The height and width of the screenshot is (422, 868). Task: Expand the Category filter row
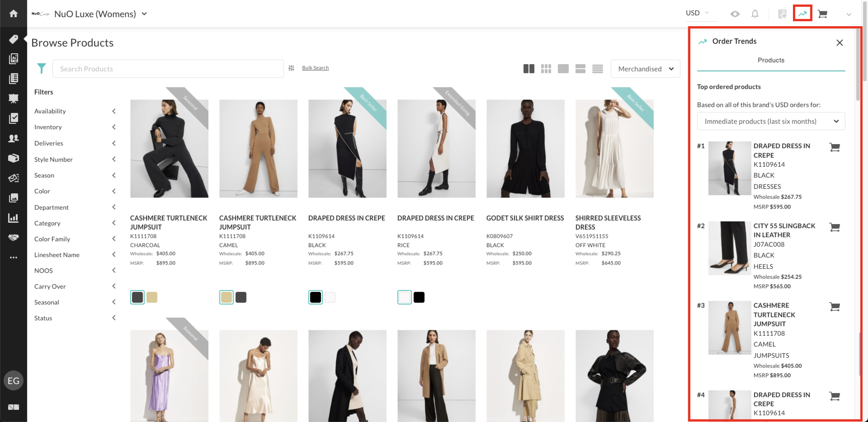click(75, 223)
